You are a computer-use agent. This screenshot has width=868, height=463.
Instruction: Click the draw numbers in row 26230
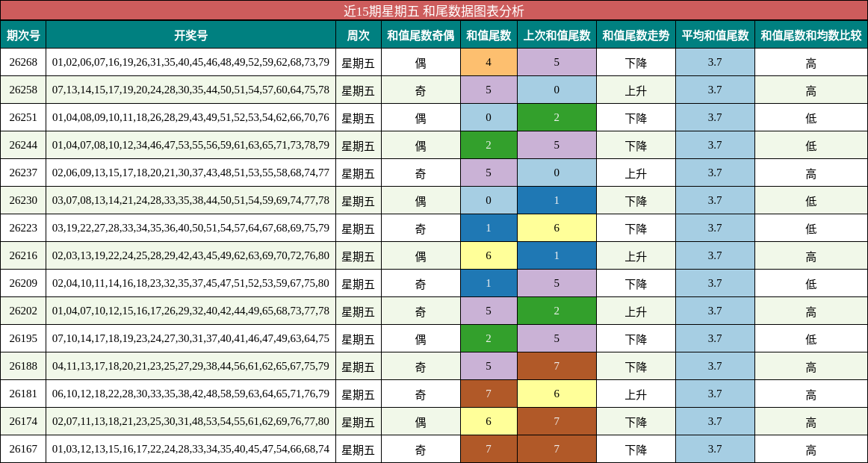point(191,201)
